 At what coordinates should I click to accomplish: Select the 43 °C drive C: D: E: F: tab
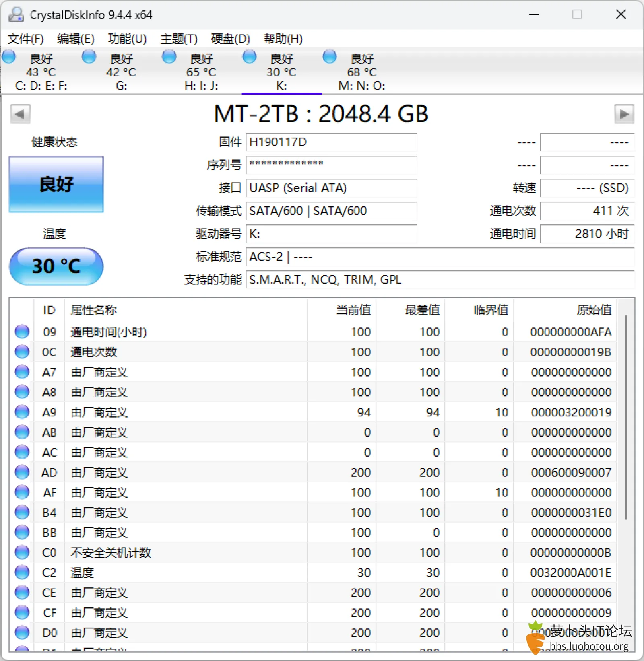(x=41, y=72)
